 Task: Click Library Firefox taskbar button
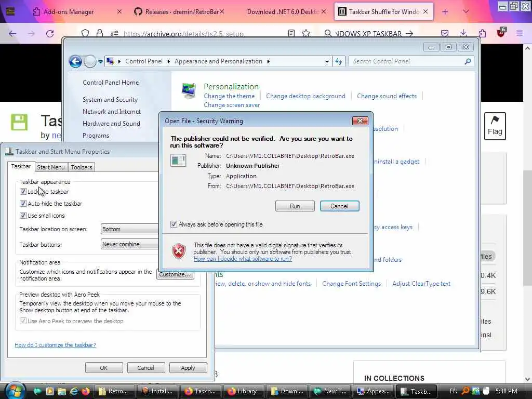pyautogui.click(x=243, y=391)
